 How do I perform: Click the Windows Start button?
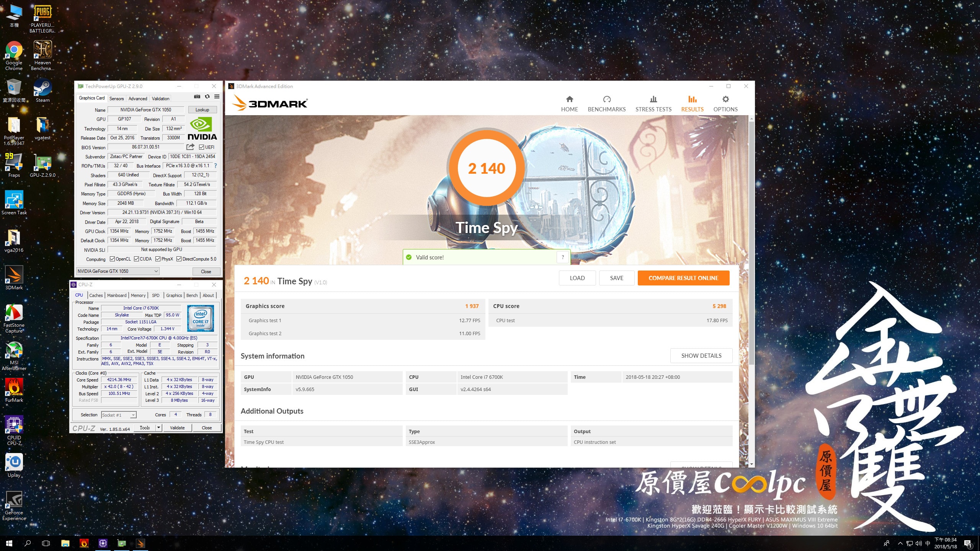click(x=9, y=543)
